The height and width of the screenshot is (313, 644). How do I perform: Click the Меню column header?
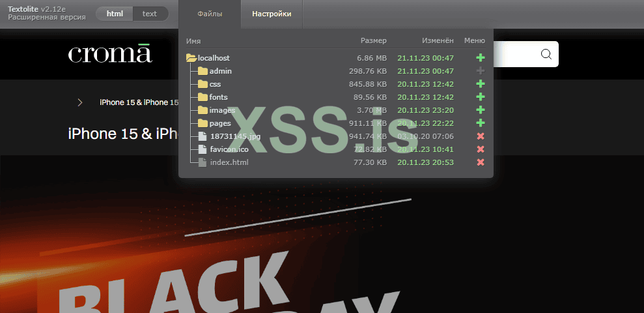475,40
